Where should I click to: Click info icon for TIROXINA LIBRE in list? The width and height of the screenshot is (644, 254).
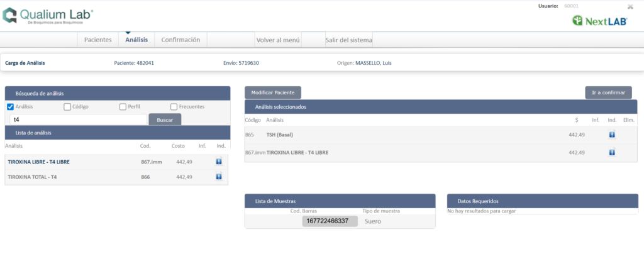point(219,162)
